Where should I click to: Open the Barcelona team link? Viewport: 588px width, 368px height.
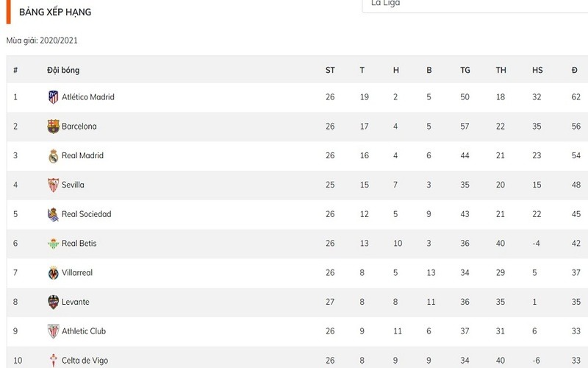click(x=79, y=127)
